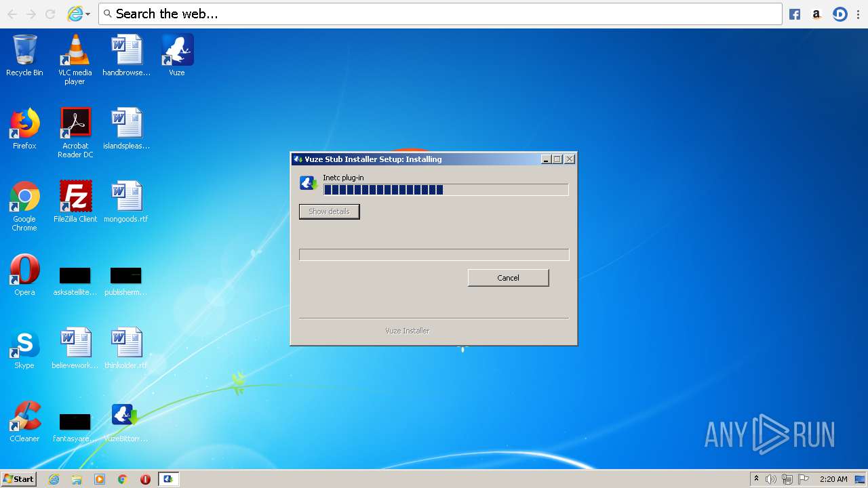Open Windows Media Player taskbar icon
This screenshot has width=868, height=488.
pyautogui.click(x=100, y=479)
